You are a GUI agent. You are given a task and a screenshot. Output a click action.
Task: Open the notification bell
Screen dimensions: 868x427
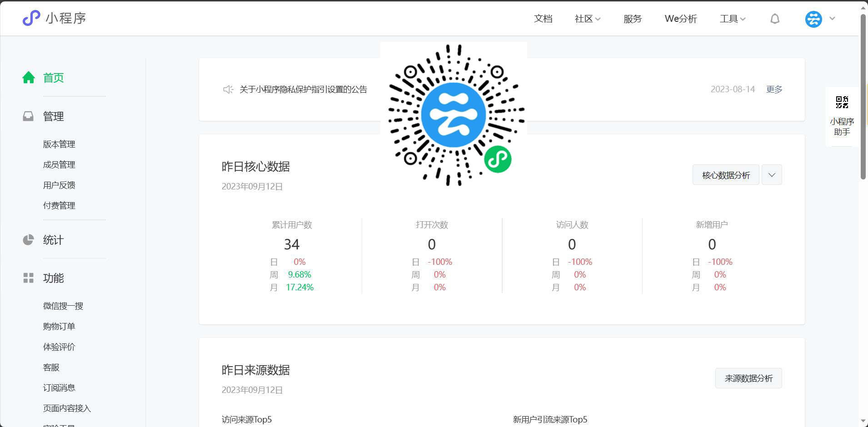click(x=775, y=19)
